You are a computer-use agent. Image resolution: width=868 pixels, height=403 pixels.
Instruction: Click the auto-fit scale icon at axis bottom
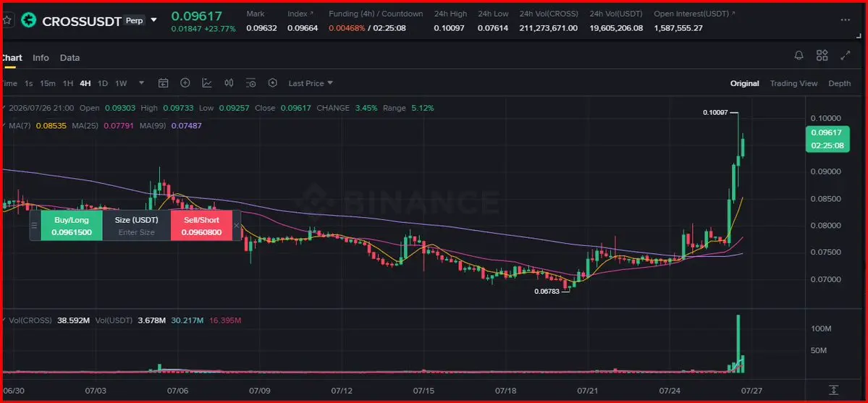(x=833, y=390)
